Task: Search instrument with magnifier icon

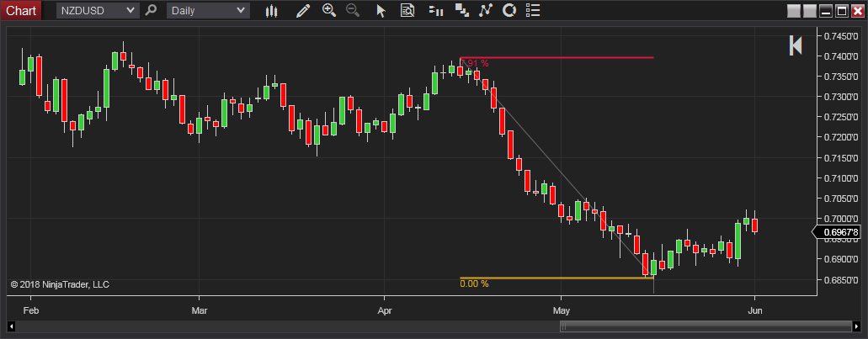Action: click(151, 11)
